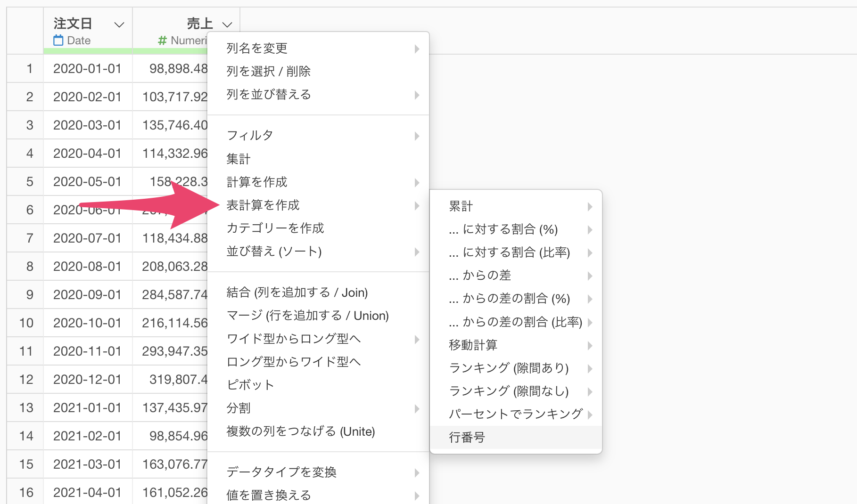Open the 注文日 column dropdown arrow
Image resolution: width=857 pixels, height=504 pixels.
pos(119,24)
